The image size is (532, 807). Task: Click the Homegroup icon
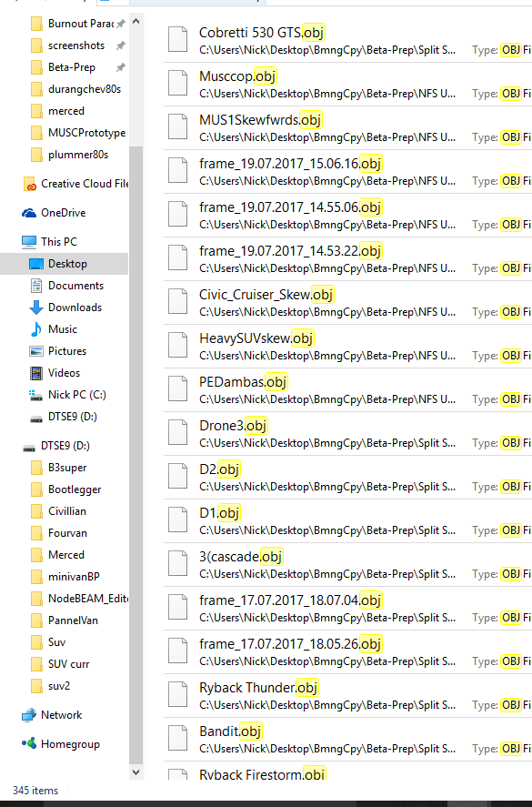coord(29,744)
